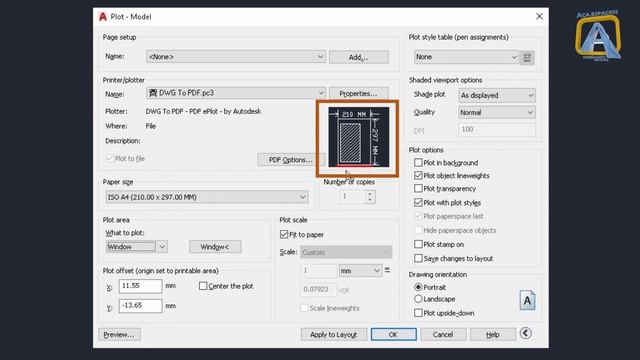The image size is (640, 360).
Task: Open the plot style table dropdown
Action: pos(466,57)
